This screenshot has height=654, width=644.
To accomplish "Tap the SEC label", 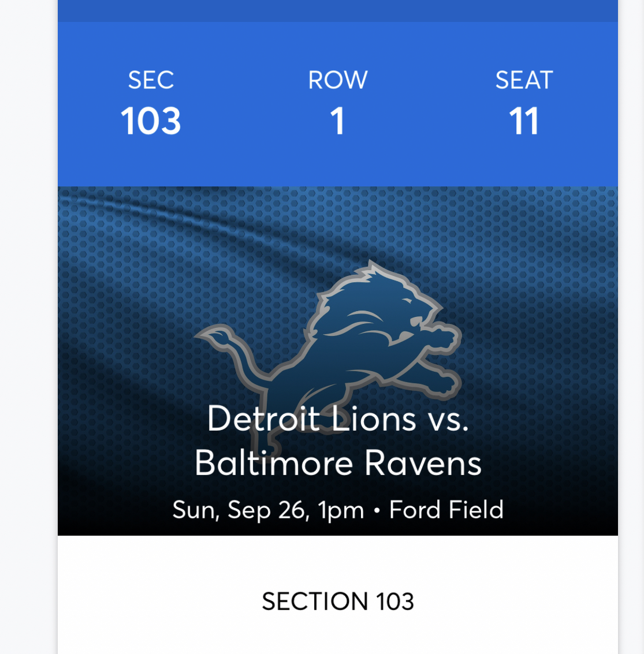I will coord(151,80).
